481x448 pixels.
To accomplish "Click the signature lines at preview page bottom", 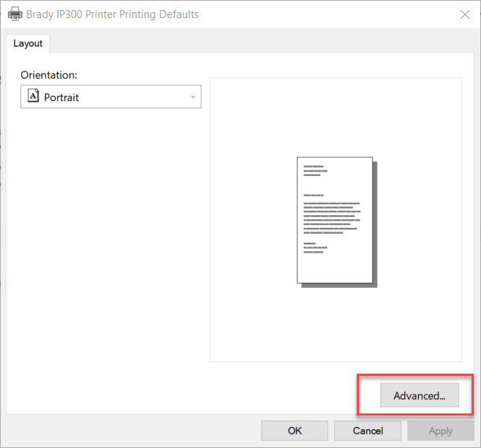I will click(313, 248).
